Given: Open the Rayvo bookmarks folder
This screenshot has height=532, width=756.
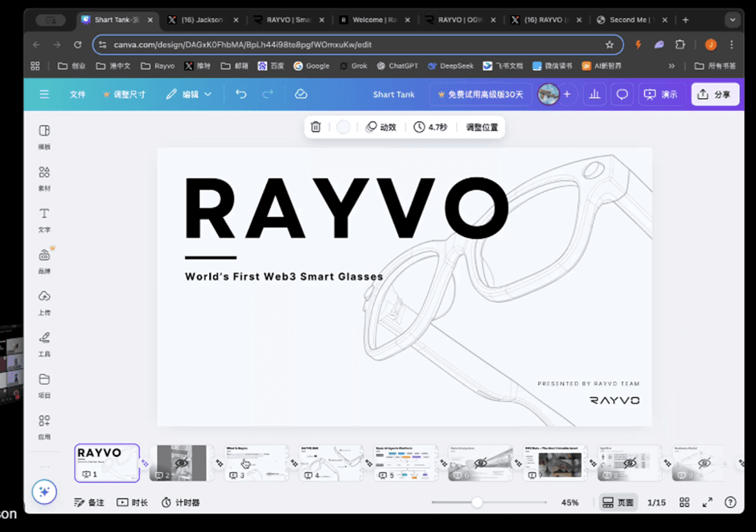Looking at the screenshot, I should [158, 66].
